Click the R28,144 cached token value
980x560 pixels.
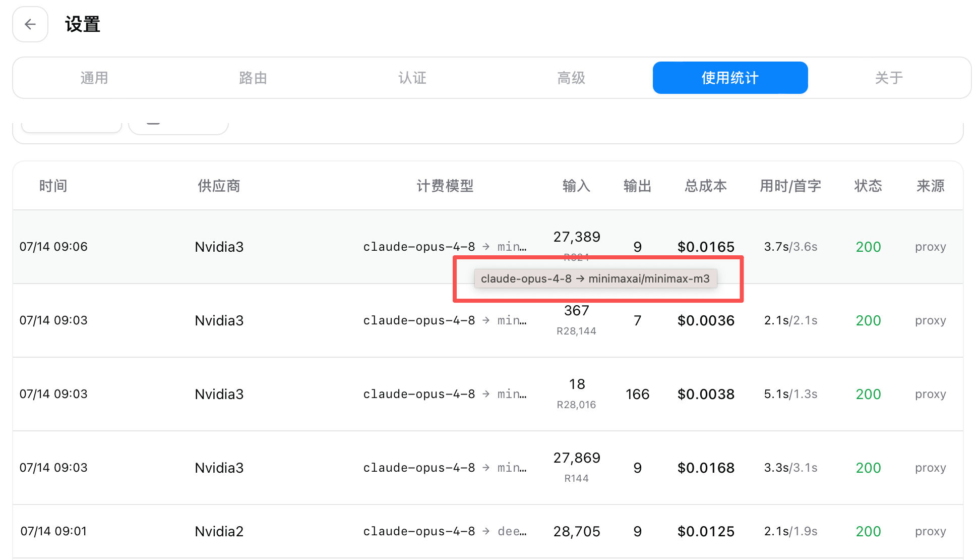(x=577, y=331)
